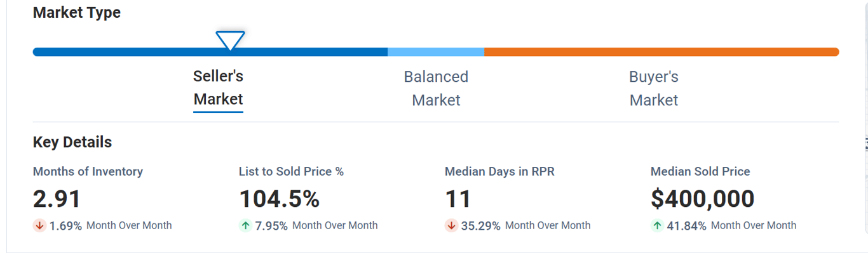Click the 104.5% list to sold value
The height and width of the screenshot is (257, 868).
coord(279,199)
